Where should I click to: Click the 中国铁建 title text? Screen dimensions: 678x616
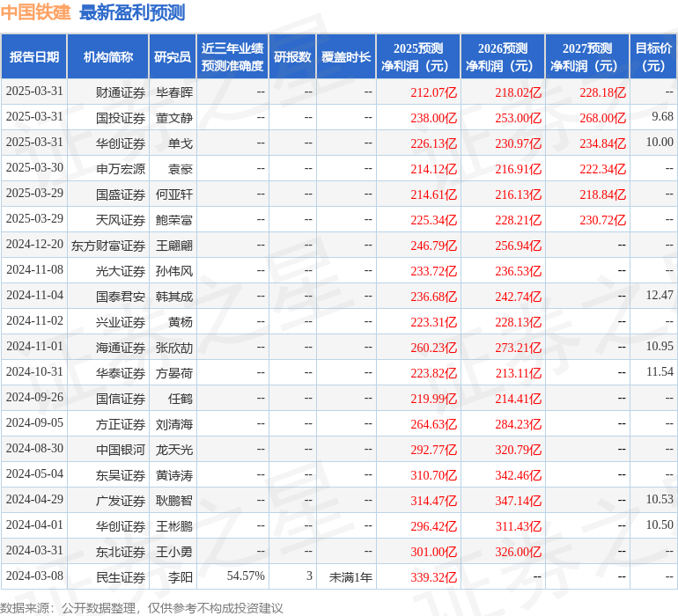coord(35,12)
